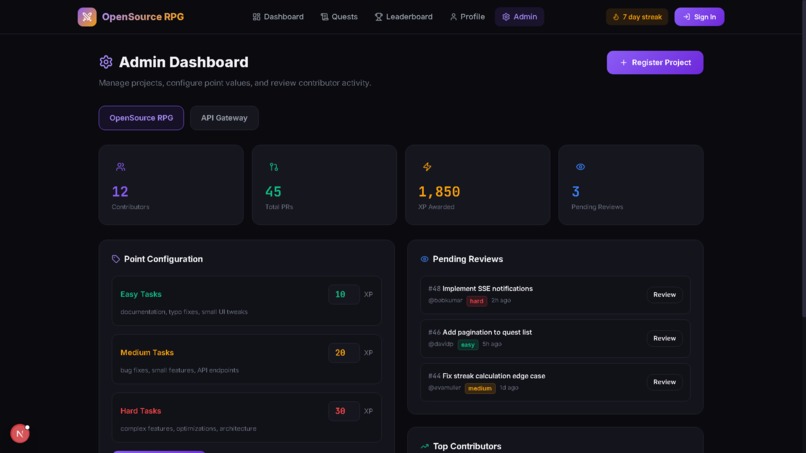
Task: Click the trend icon by Top Contributors
Action: tap(425, 446)
